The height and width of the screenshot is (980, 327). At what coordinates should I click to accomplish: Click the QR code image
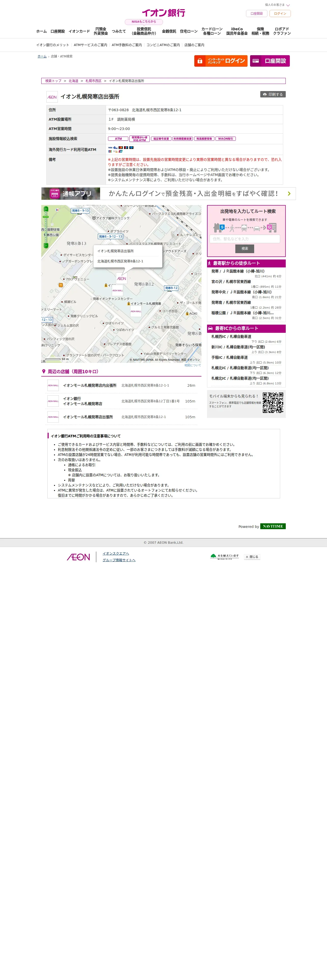[x=273, y=402]
